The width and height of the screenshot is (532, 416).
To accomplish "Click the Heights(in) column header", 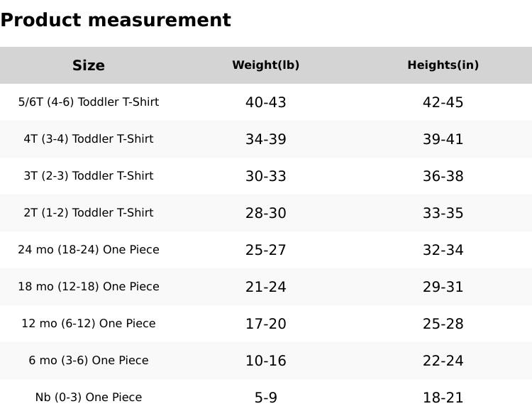I will point(443,65).
